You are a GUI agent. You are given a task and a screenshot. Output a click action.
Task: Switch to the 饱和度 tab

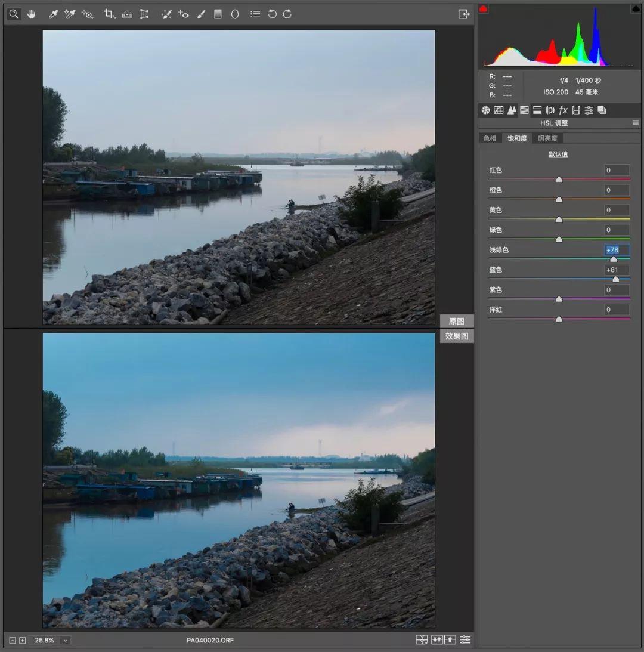pyautogui.click(x=517, y=138)
